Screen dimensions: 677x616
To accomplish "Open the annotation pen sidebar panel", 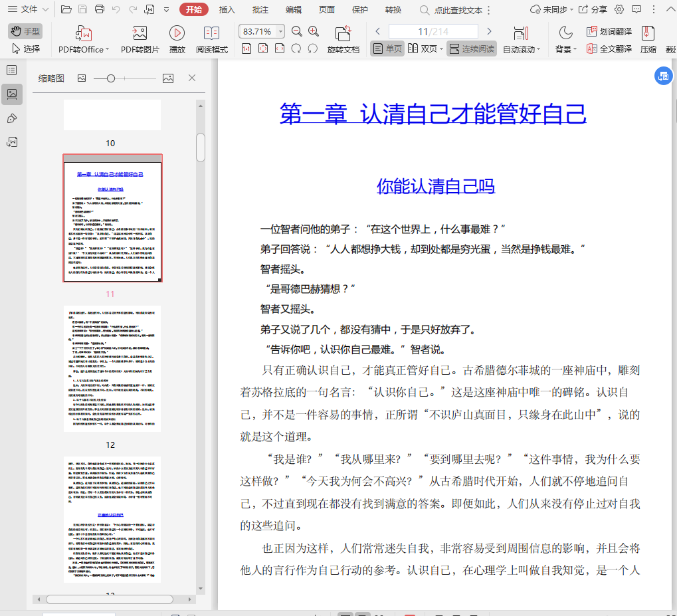I will 12,118.
